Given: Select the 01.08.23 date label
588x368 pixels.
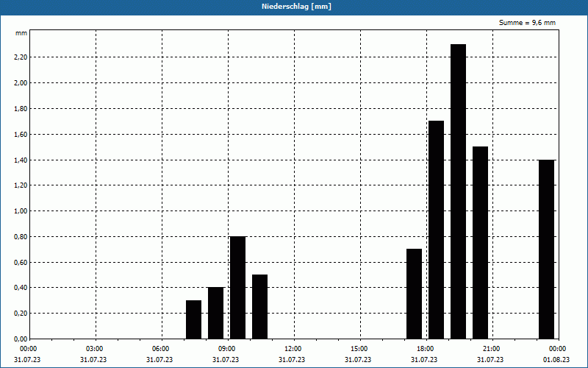Looking at the screenshot, I should 556,359.
